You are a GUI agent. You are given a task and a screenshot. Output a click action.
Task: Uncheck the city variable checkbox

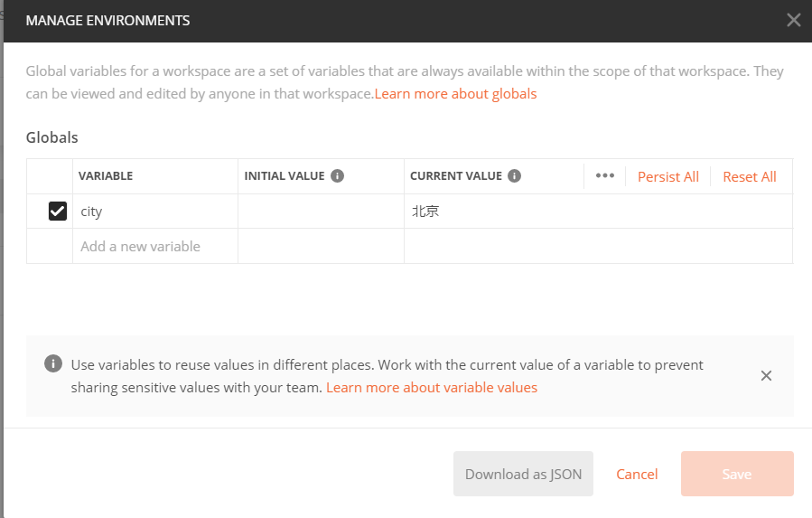[x=58, y=212]
